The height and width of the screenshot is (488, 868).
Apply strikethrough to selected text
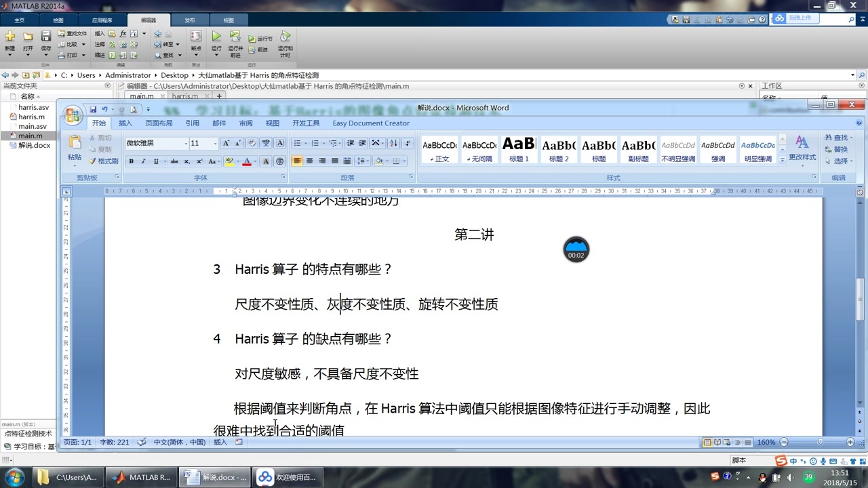point(174,161)
